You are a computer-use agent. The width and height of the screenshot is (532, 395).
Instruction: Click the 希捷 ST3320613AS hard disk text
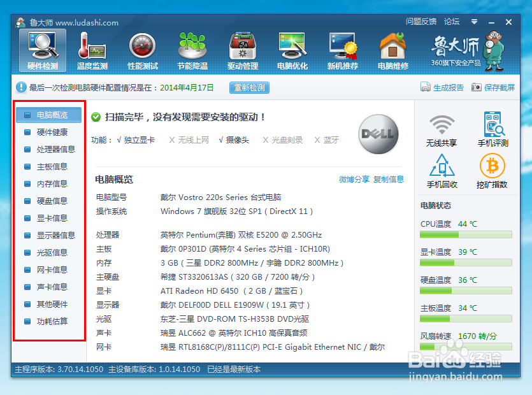[238, 277]
